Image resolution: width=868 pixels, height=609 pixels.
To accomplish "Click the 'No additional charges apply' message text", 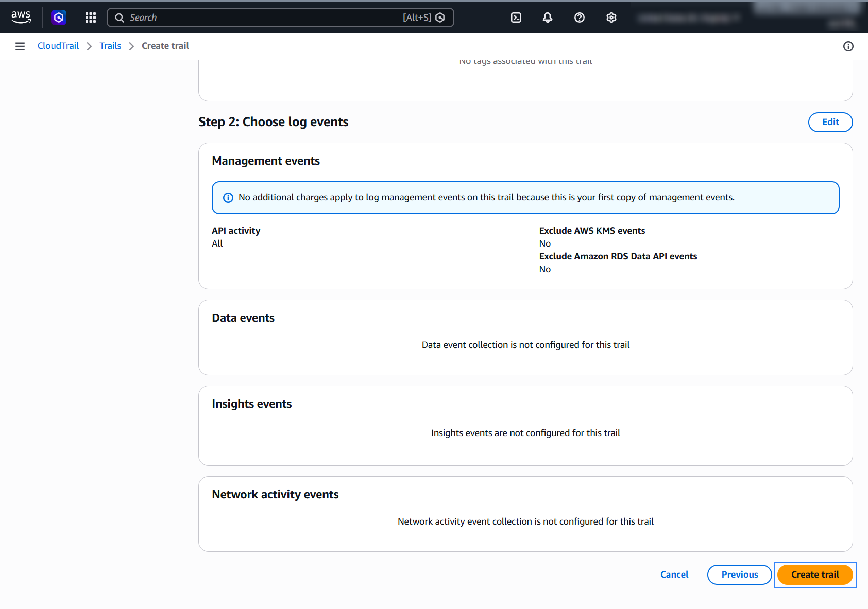I will [x=486, y=197].
